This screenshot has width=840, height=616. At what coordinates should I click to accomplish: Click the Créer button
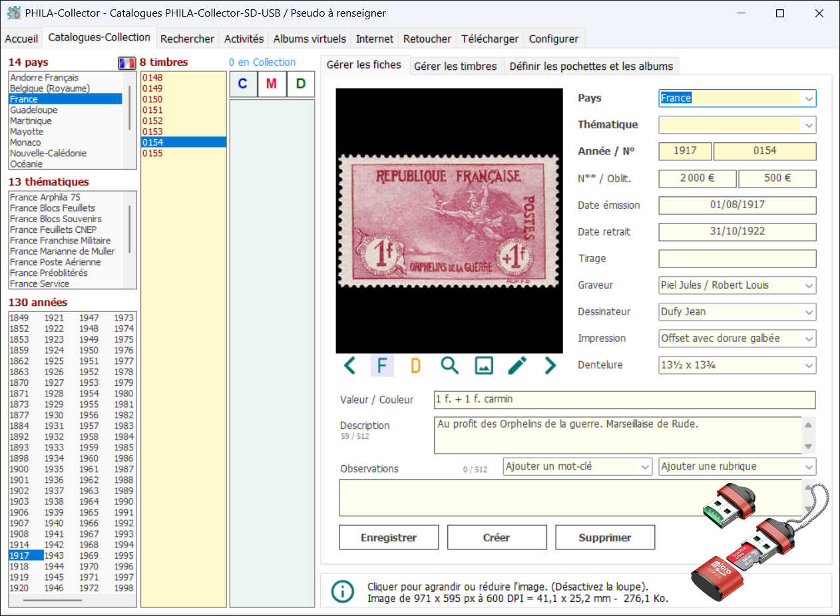pyautogui.click(x=497, y=538)
